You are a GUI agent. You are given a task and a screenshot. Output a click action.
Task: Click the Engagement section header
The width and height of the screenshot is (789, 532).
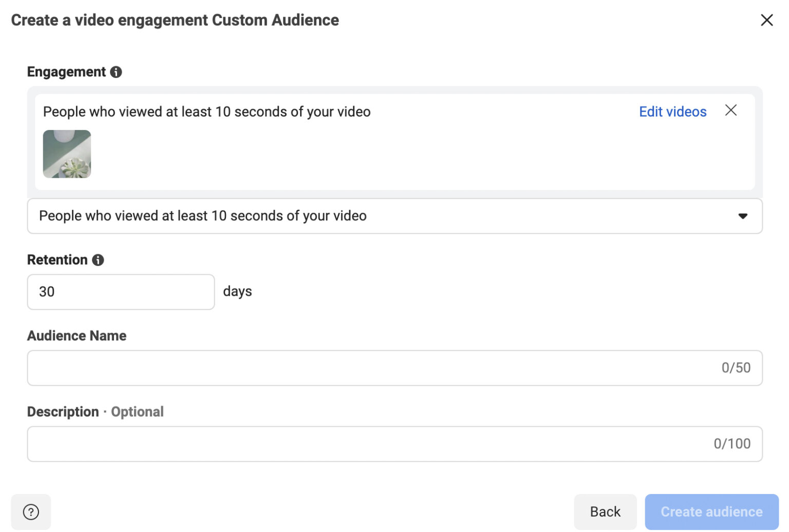pyautogui.click(x=67, y=72)
